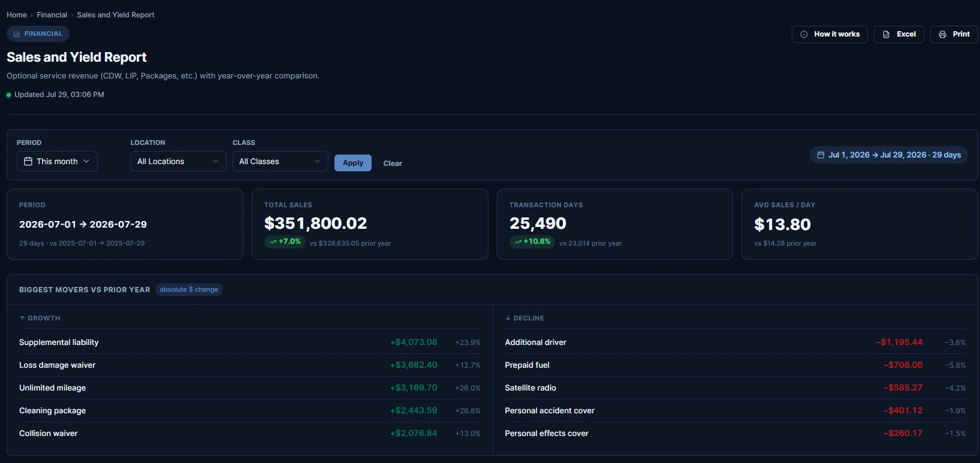Click Sales and Yield Report breadcrumb
Image resolution: width=980 pixels, height=463 pixels.
click(116, 15)
